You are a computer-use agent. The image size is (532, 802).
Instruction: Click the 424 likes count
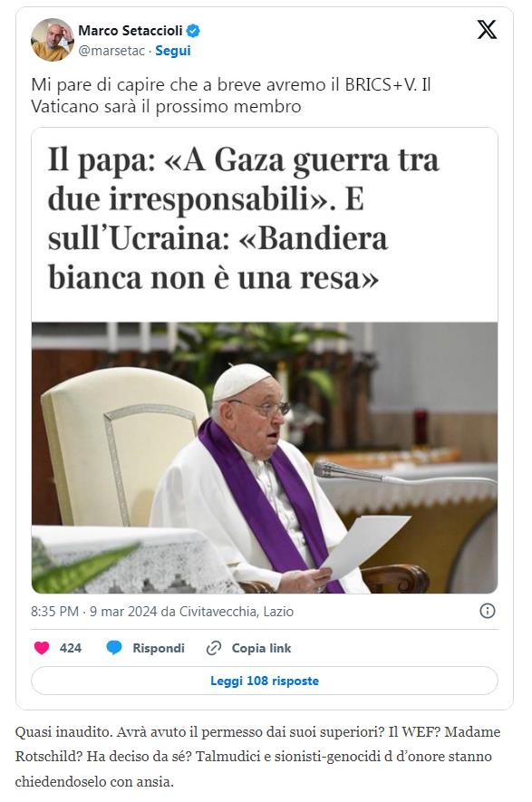[x=70, y=648]
